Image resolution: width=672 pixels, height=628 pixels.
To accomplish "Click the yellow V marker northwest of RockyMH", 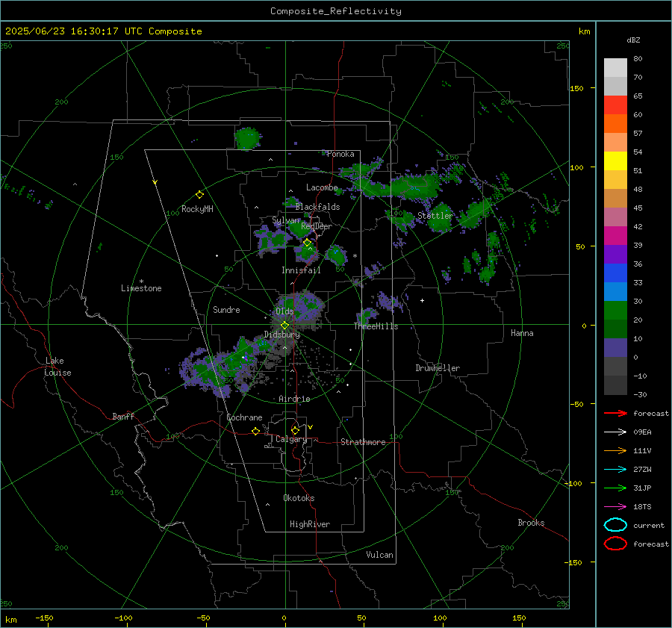I will pos(155,182).
